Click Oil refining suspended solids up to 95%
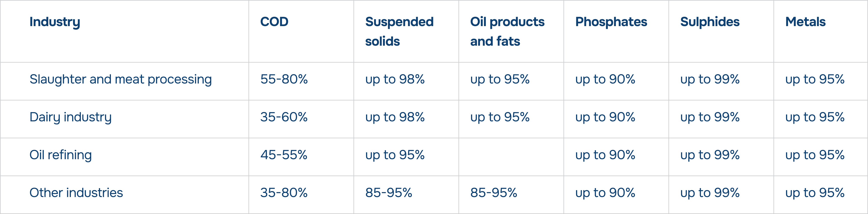868x214 pixels. pos(395,155)
